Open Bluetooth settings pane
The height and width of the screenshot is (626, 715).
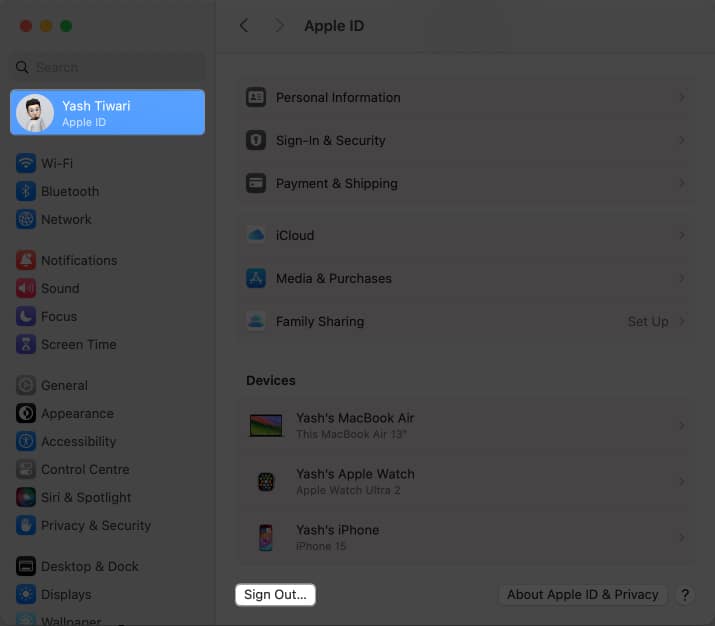coord(108,191)
